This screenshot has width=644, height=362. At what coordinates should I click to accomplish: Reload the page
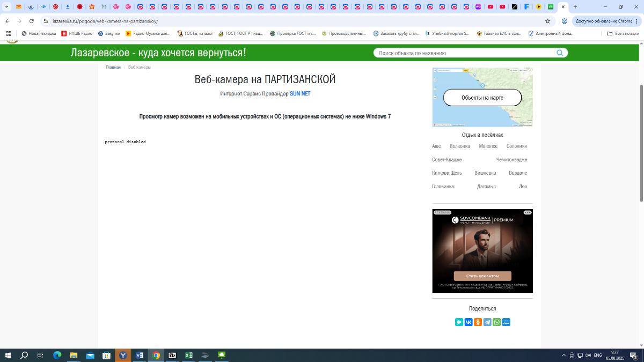click(x=32, y=21)
